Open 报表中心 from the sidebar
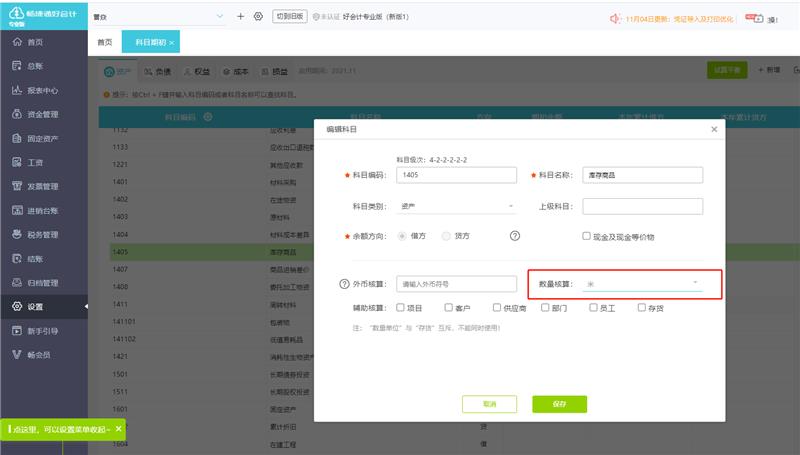This screenshot has height=455, width=800. click(x=42, y=90)
